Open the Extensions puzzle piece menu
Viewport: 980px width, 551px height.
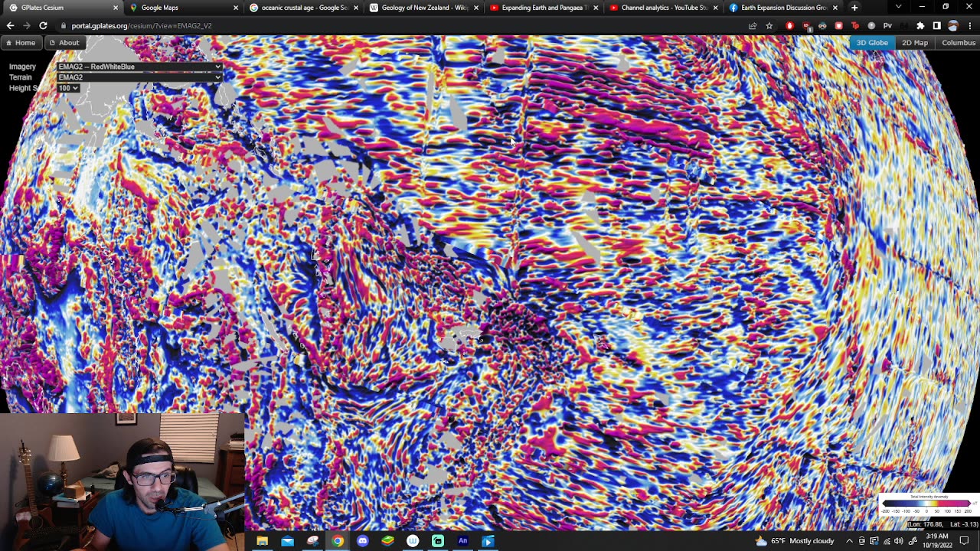click(920, 26)
